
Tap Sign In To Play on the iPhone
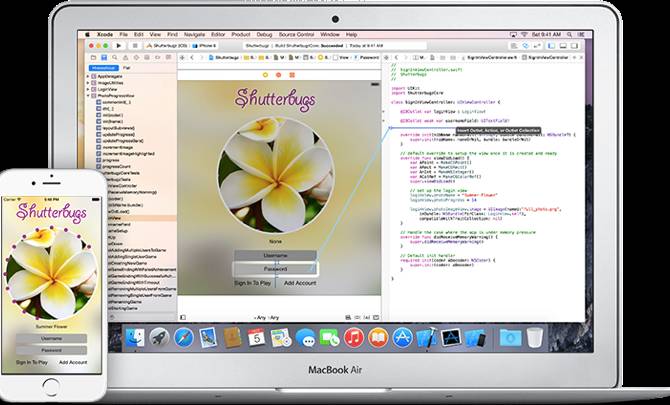(x=32, y=362)
